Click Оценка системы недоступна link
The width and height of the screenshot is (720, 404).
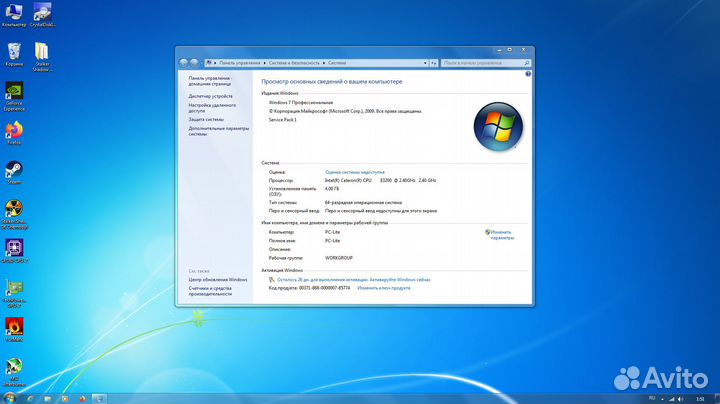click(x=355, y=172)
